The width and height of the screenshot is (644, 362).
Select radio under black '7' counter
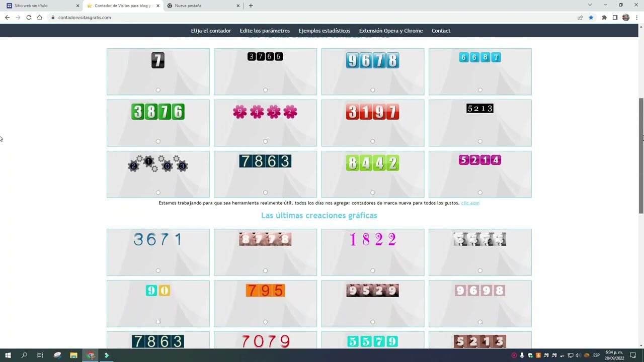click(158, 90)
